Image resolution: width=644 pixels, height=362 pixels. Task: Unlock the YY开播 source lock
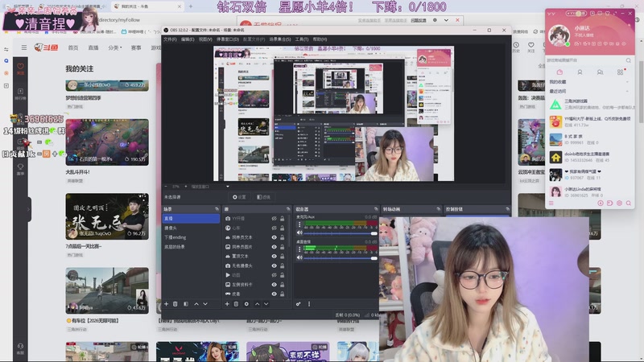283,219
